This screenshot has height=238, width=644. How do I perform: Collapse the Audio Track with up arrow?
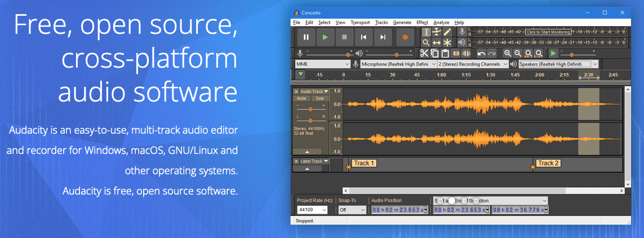(307, 152)
